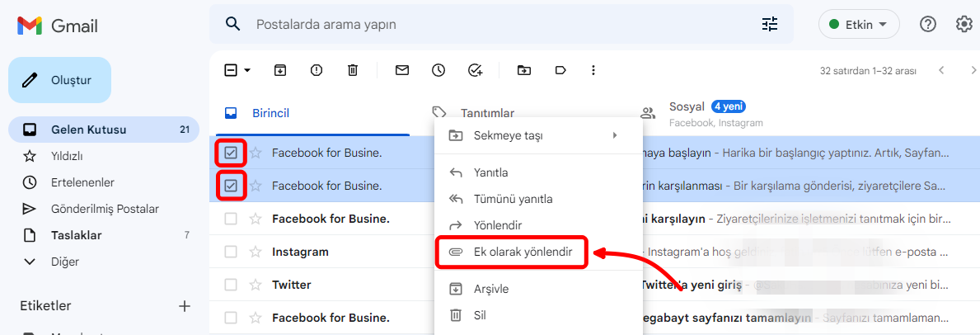Image resolution: width=980 pixels, height=335 pixels.
Task: Star the second selected Facebook for Busine. mail
Action: tap(255, 186)
